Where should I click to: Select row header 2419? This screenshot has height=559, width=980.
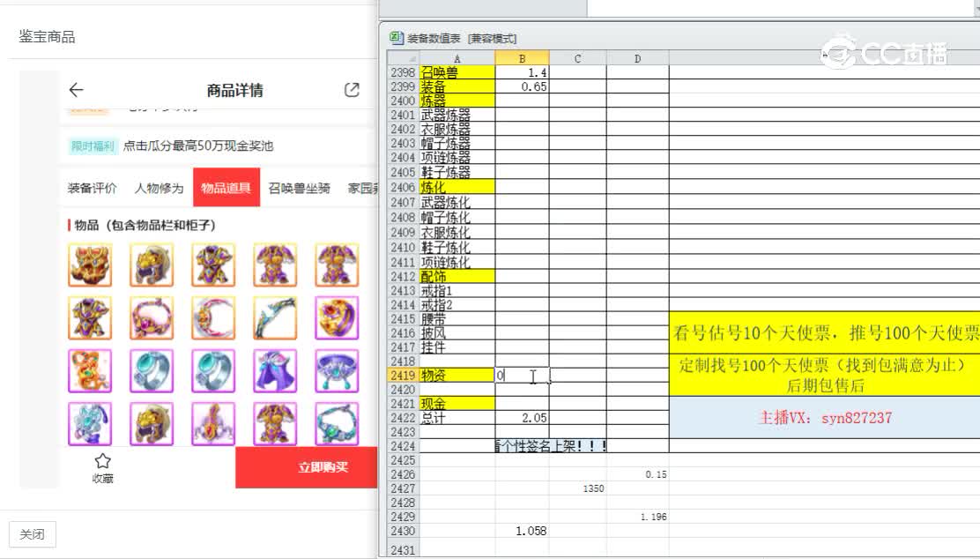[x=403, y=376]
